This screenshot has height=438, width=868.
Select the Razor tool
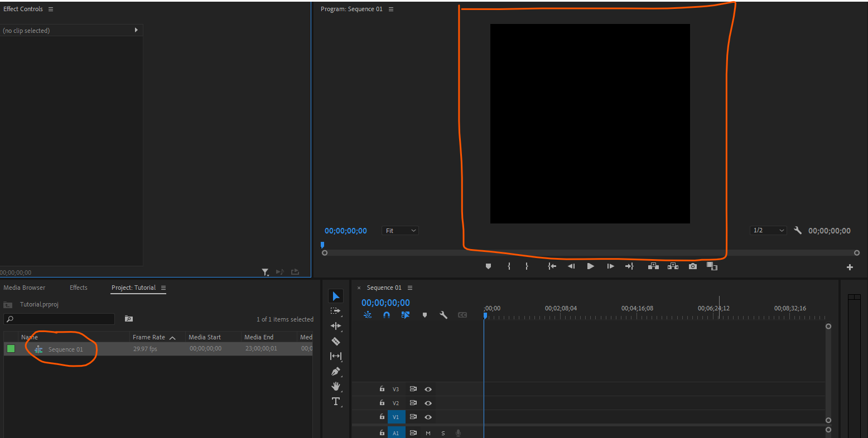pyautogui.click(x=336, y=341)
